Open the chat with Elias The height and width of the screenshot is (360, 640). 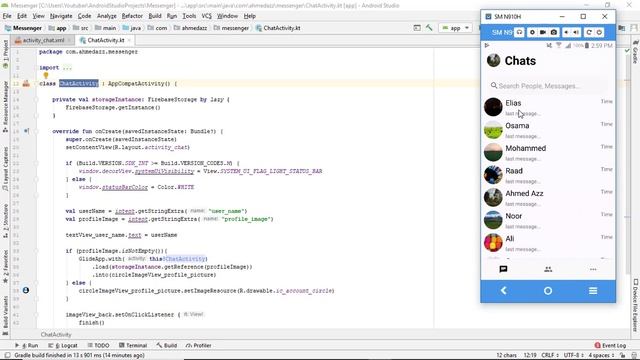548,107
